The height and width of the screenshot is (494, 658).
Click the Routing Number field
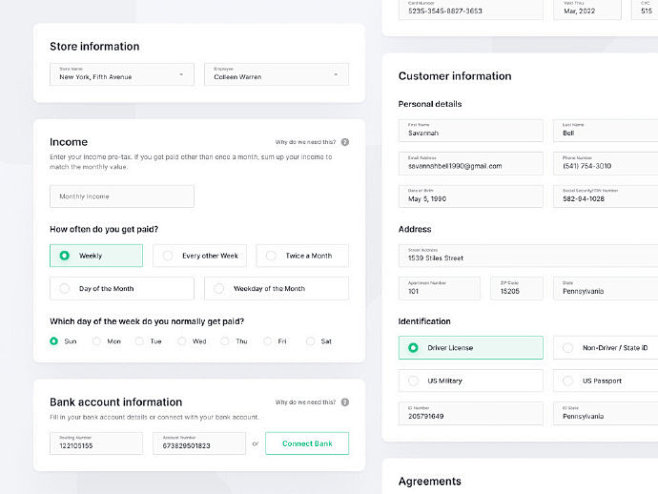pyautogui.click(x=96, y=443)
